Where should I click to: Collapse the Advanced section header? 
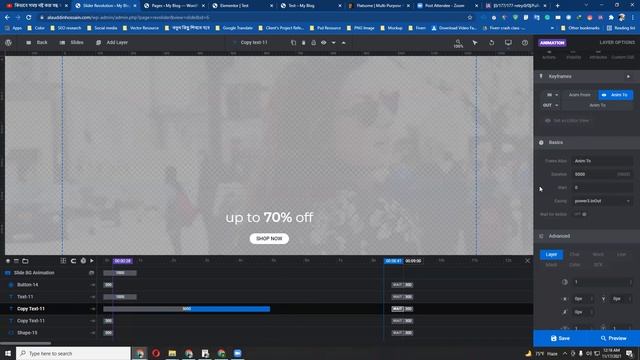(x=587, y=236)
